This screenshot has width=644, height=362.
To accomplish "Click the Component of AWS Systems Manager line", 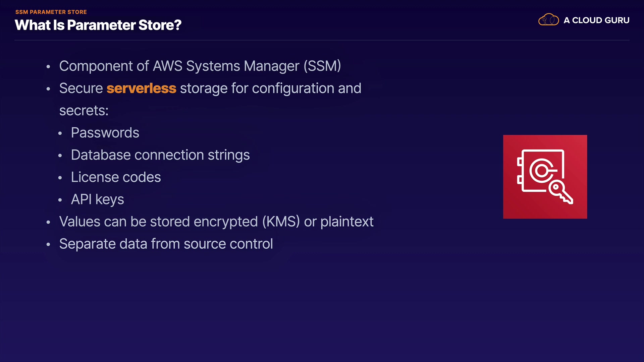I will click(x=200, y=66).
